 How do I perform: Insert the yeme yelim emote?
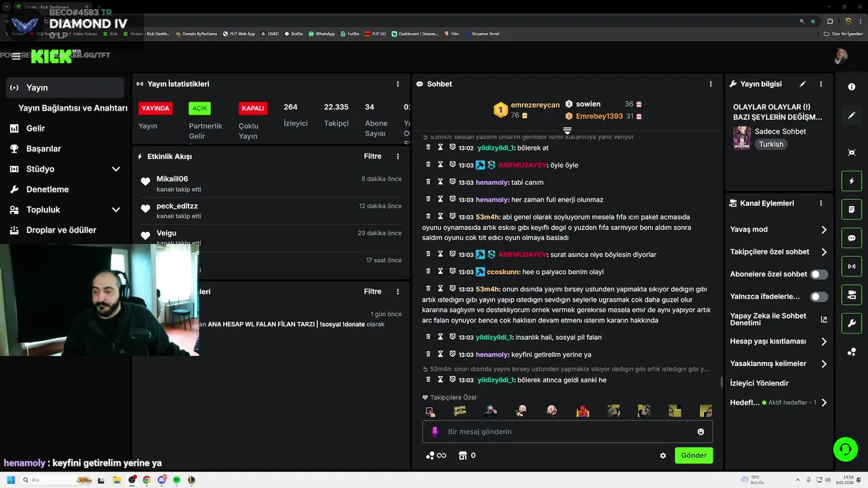(x=460, y=411)
